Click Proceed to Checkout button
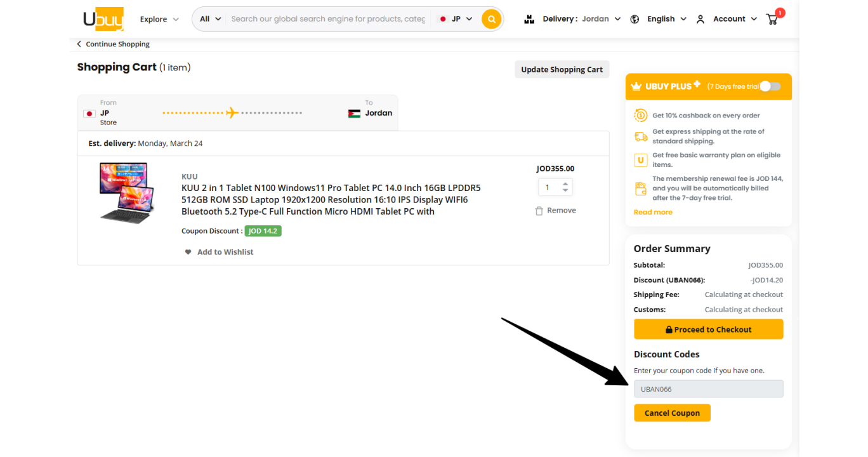 pyautogui.click(x=708, y=329)
